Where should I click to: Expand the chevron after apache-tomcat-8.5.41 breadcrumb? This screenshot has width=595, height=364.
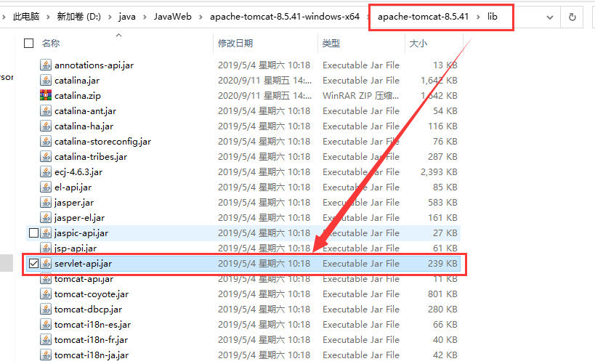pos(478,17)
